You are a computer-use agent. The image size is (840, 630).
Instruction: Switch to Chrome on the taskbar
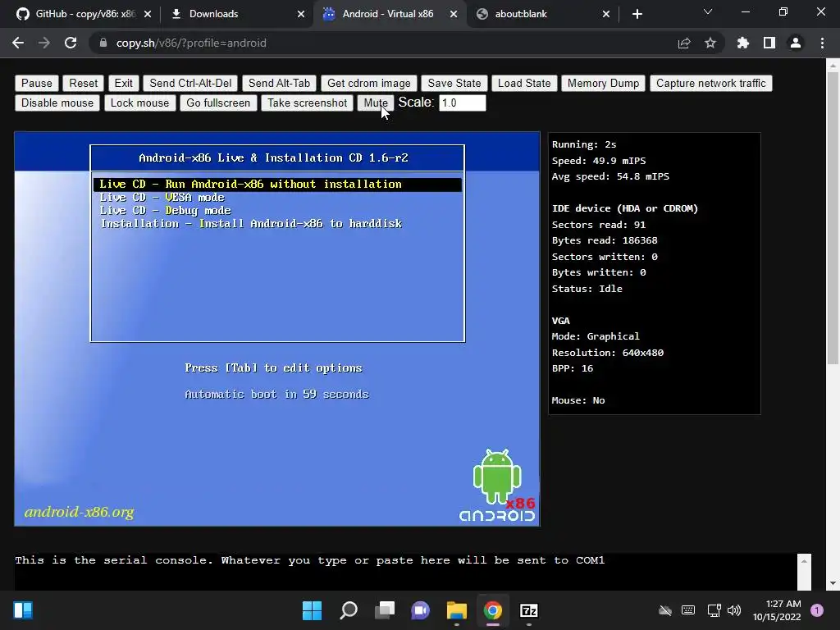(x=492, y=610)
